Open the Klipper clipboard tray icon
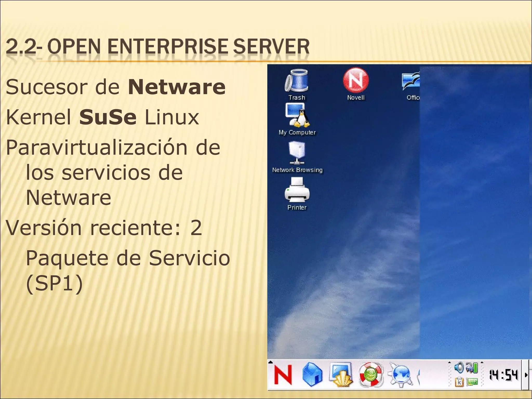532x399 pixels. [459, 382]
